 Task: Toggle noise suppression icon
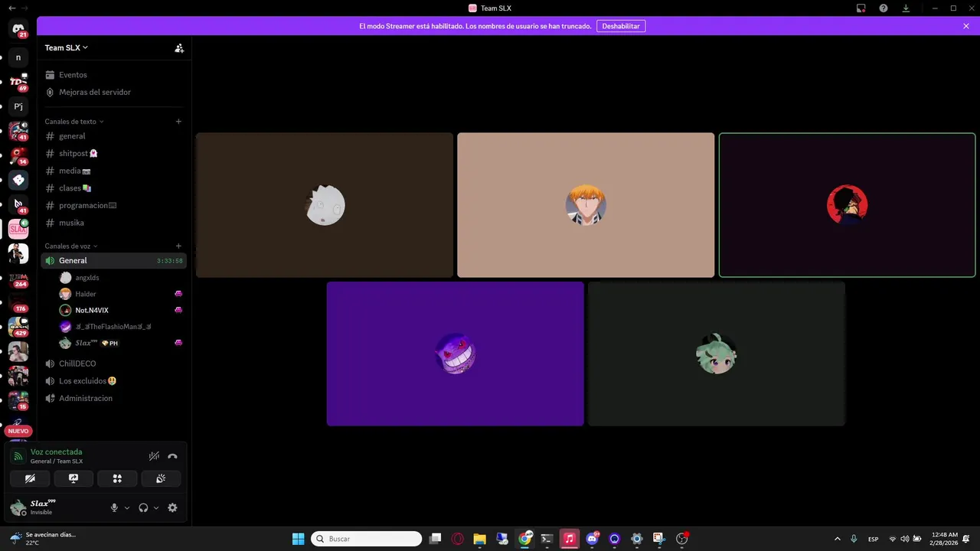(x=154, y=456)
